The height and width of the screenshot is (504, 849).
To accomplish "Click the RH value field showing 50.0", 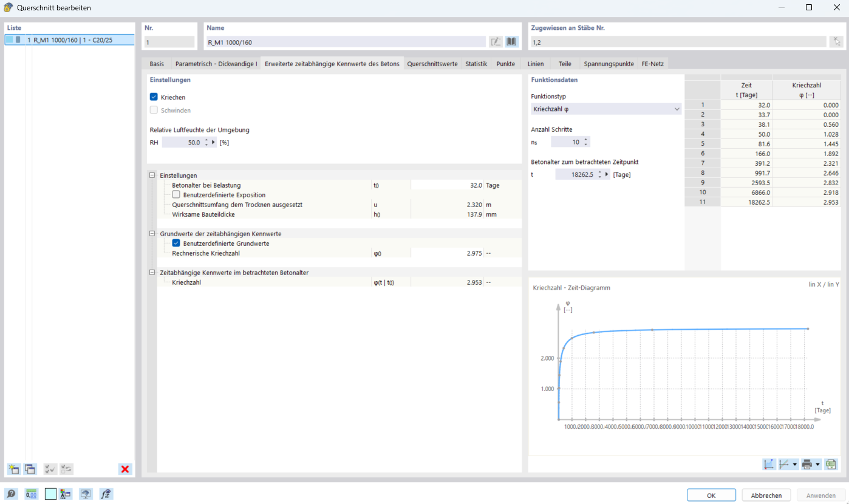I will [x=182, y=143].
